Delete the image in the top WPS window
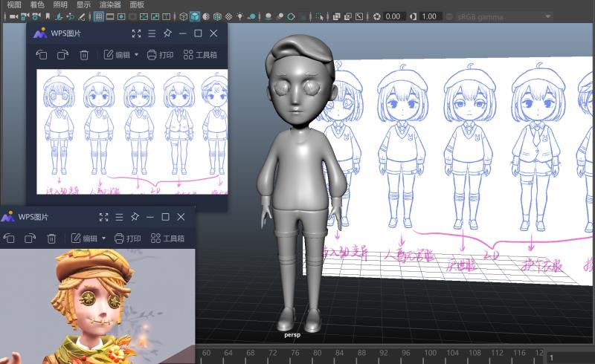The image size is (595, 364). [x=84, y=55]
